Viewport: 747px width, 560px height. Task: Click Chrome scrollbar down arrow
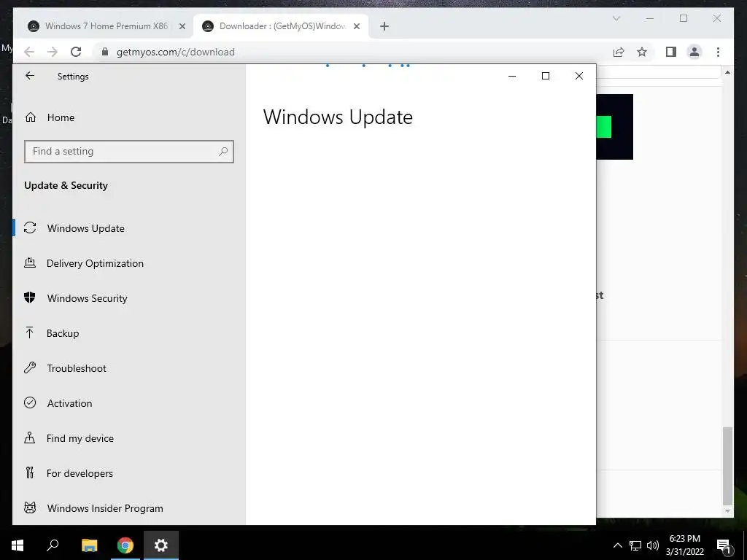(x=727, y=511)
